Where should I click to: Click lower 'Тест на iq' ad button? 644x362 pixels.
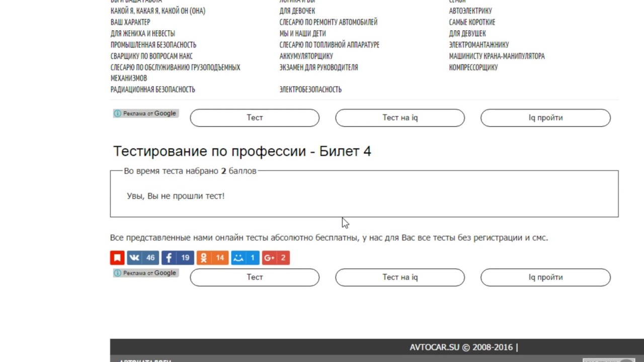pos(400,278)
